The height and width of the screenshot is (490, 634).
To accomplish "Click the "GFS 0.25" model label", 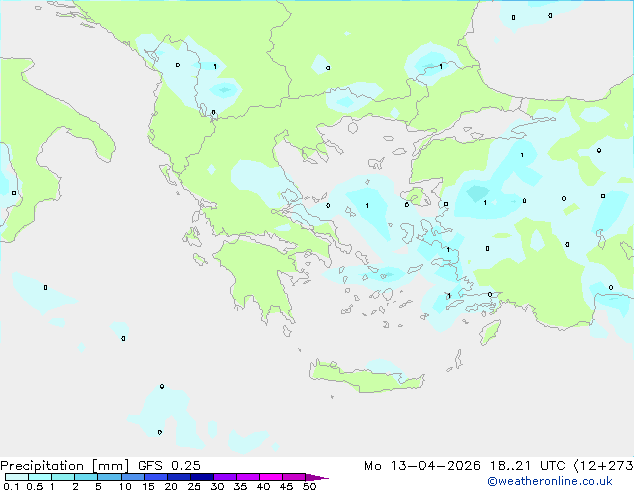I will click(x=169, y=466).
